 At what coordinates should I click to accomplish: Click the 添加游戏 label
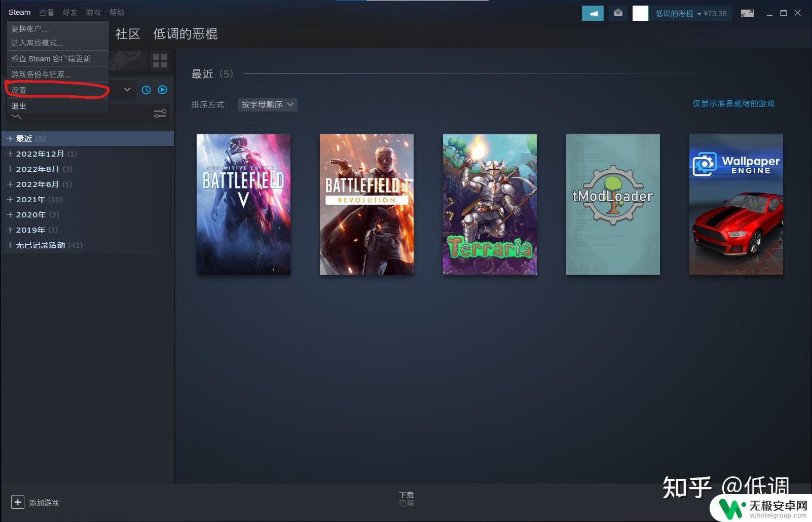click(x=44, y=503)
